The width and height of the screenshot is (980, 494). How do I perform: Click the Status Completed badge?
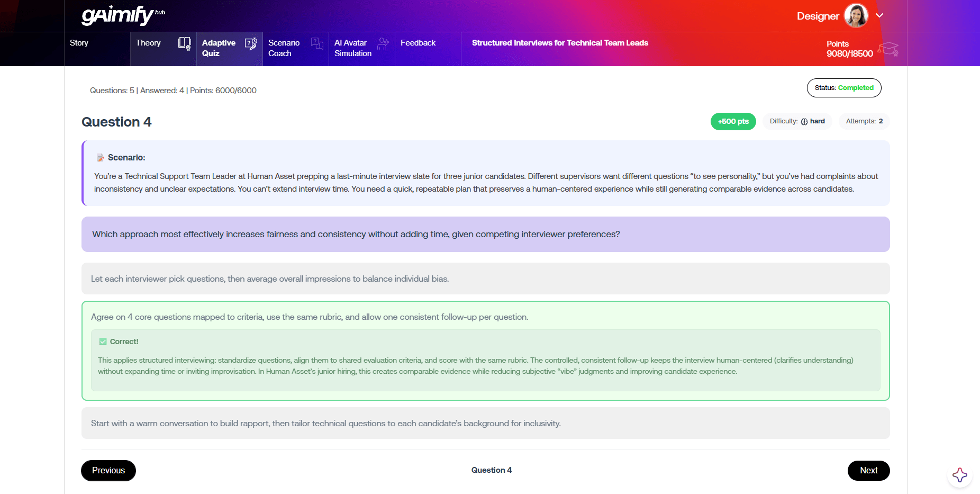pos(843,87)
